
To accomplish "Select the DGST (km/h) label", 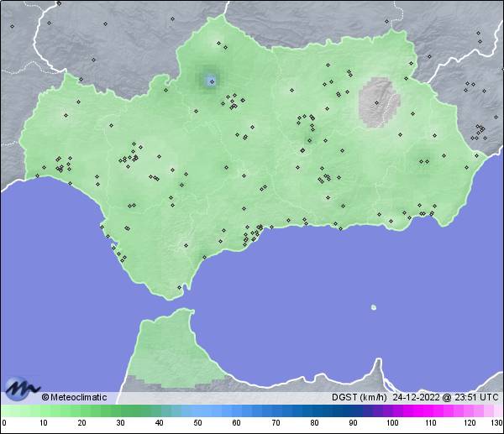I will tap(360, 397).
